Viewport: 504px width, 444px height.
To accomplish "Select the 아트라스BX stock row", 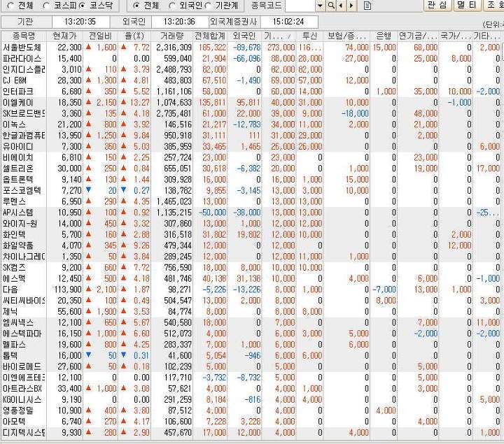I will coord(251,389).
